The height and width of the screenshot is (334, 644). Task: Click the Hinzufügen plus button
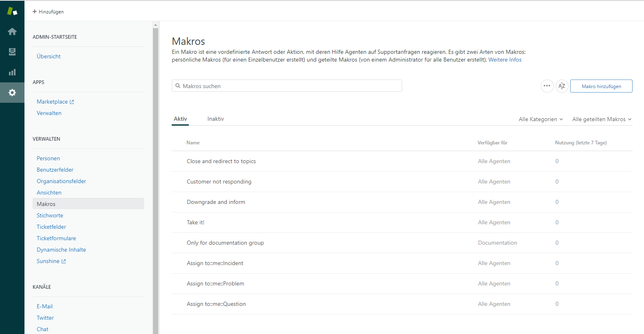(48, 12)
